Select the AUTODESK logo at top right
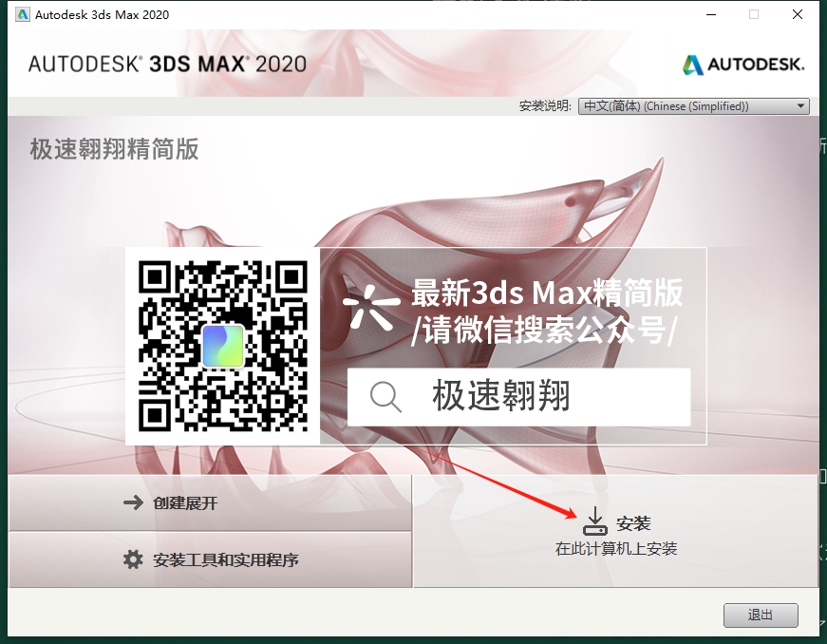Viewport: 827px width, 644px height. [x=742, y=65]
